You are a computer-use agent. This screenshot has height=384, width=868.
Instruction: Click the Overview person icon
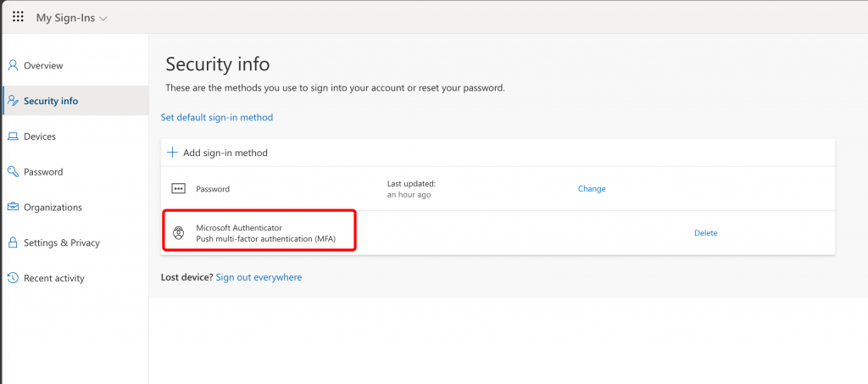13,65
